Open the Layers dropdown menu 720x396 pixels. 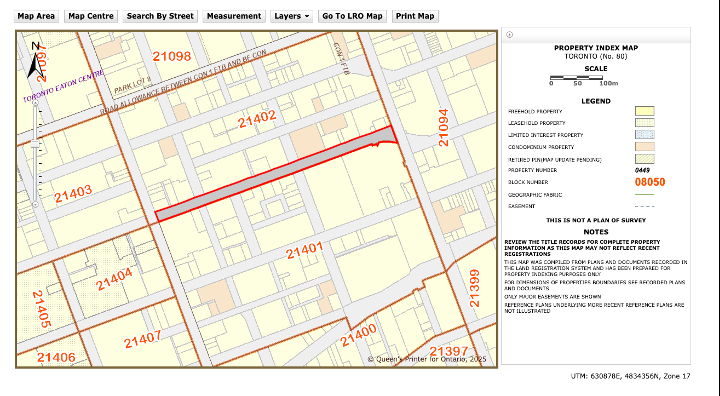click(x=292, y=16)
